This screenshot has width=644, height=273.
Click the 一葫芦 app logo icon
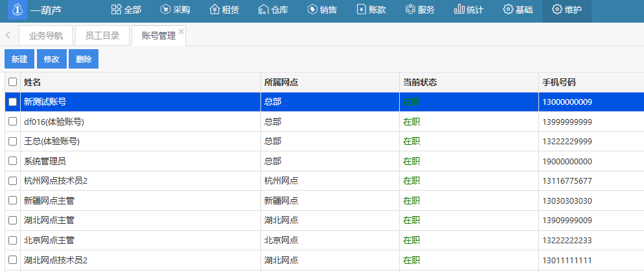(17, 10)
